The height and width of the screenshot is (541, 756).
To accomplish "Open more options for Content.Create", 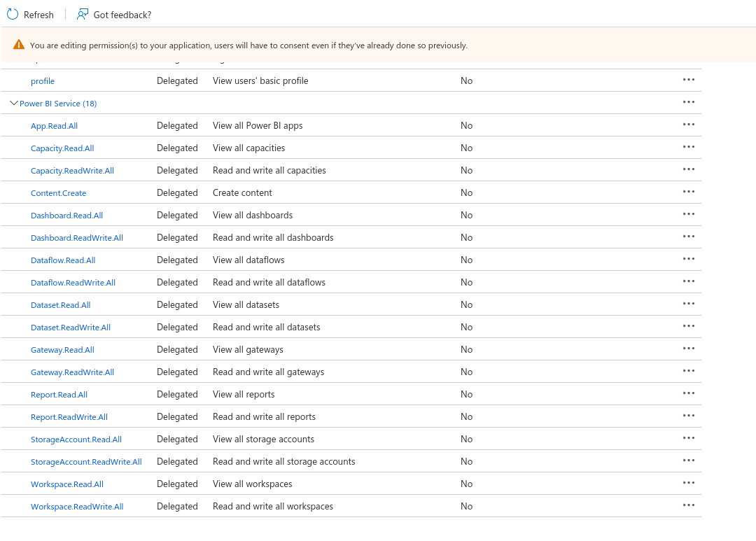I will point(689,192).
